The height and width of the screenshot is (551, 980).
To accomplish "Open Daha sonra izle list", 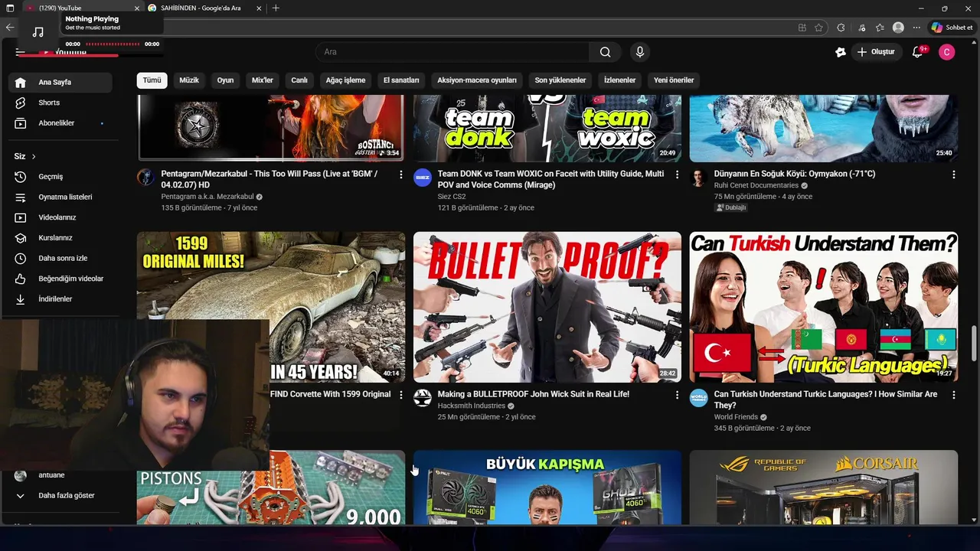I will 63,258.
